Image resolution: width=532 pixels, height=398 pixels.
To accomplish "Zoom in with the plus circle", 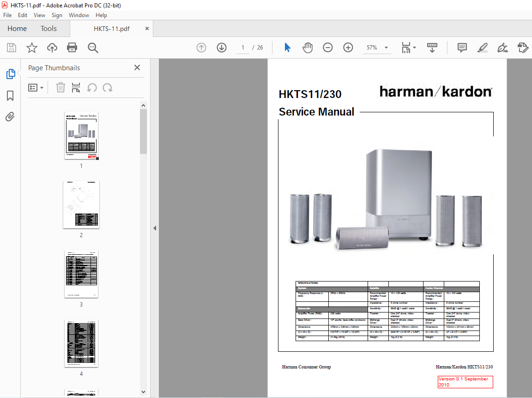I will click(x=348, y=48).
